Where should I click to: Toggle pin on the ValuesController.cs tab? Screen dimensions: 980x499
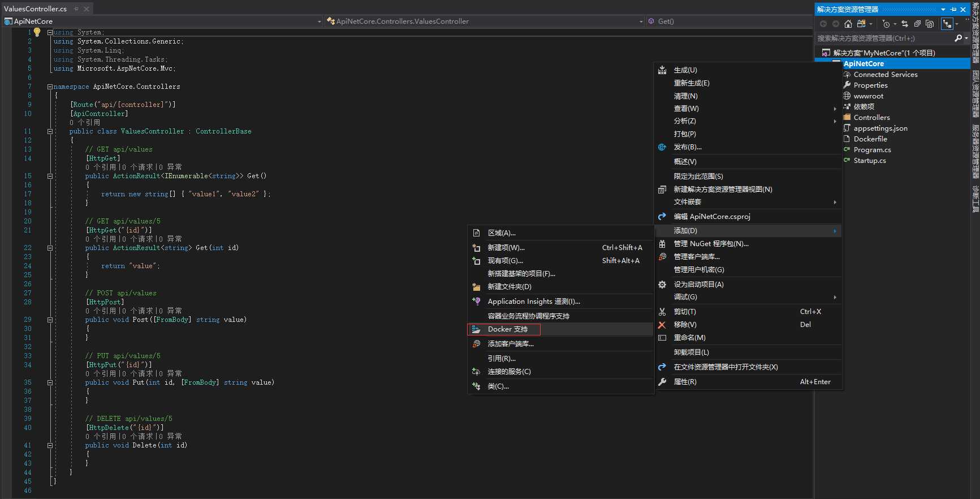76,8
